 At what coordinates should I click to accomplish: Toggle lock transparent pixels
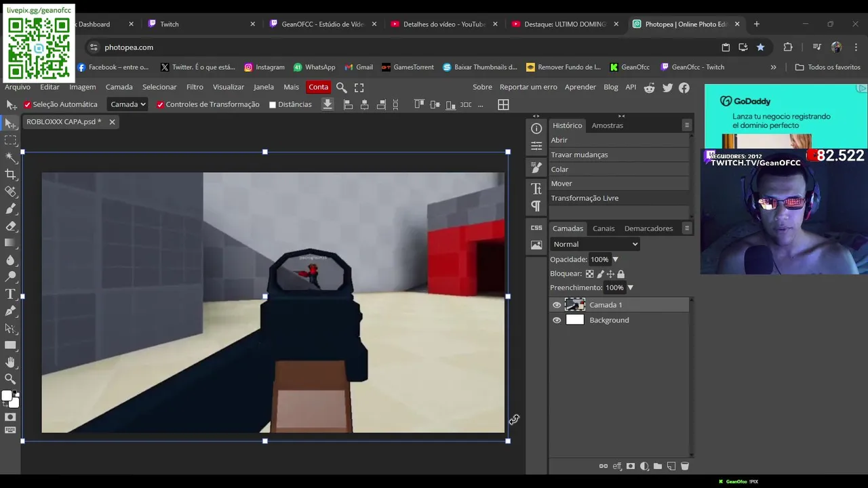(x=589, y=274)
